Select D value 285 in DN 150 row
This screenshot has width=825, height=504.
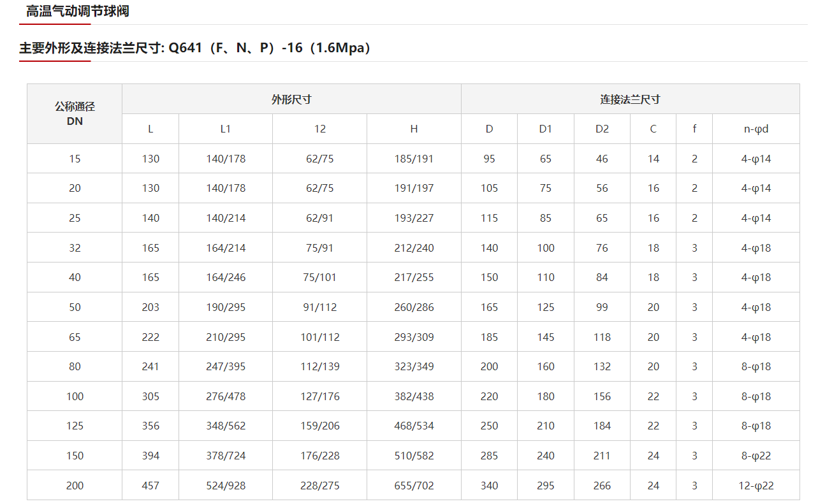(490, 456)
